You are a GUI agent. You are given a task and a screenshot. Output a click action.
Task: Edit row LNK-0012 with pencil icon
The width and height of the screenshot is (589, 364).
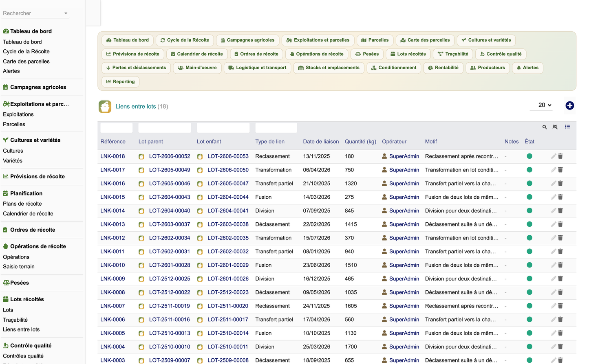(554, 238)
